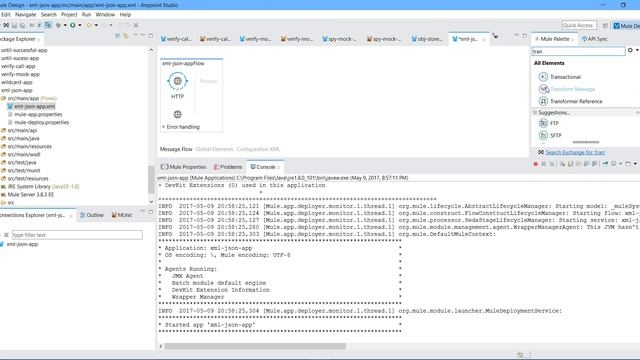Click the Remove Launch icon in Console toolbar

pos(544,164)
